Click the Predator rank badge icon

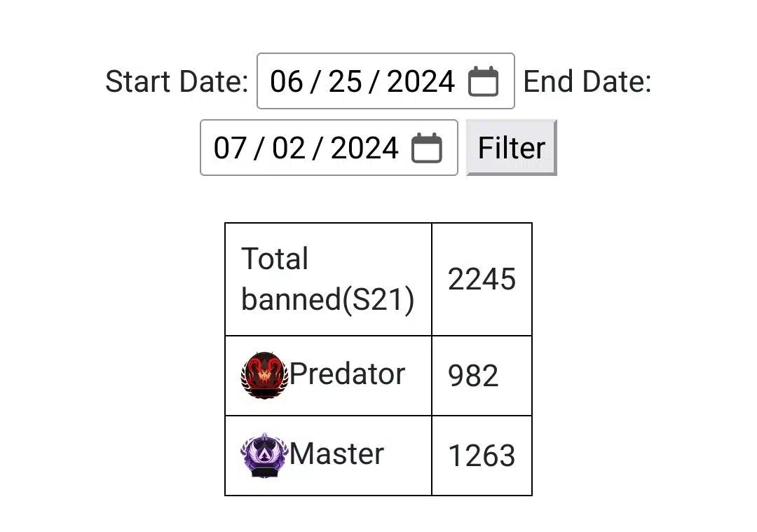pos(264,376)
